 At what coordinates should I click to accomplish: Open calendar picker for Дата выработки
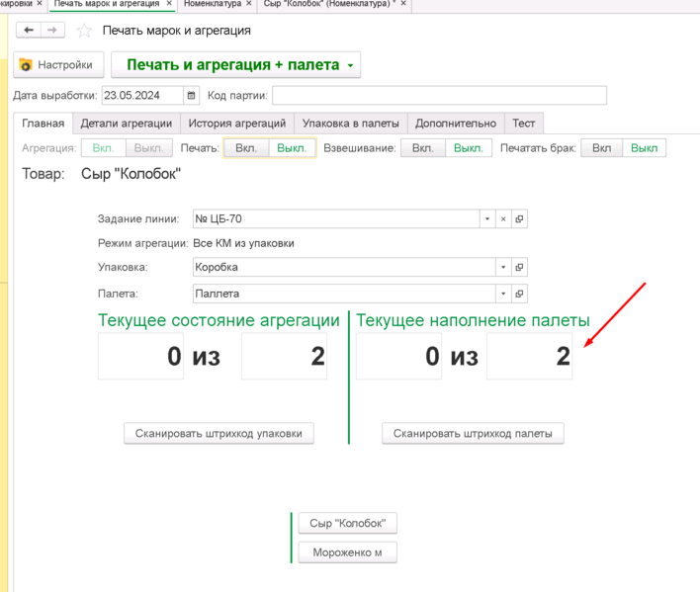click(192, 96)
